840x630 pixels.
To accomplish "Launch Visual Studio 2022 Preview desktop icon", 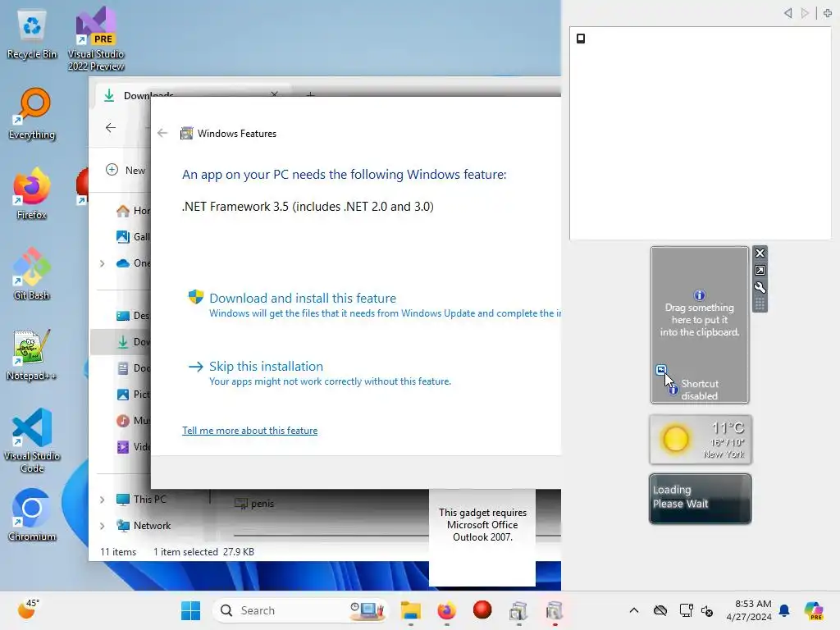I will [x=96, y=39].
